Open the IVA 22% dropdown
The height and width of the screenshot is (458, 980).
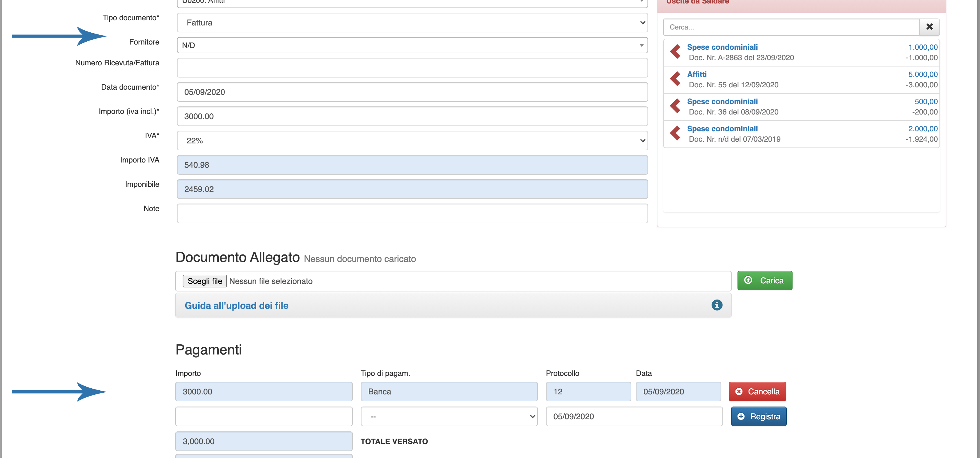click(x=412, y=141)
